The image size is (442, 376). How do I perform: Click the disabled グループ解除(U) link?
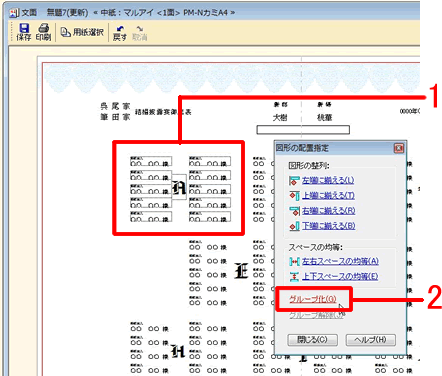pyautogui.click(x=316, y=315)
